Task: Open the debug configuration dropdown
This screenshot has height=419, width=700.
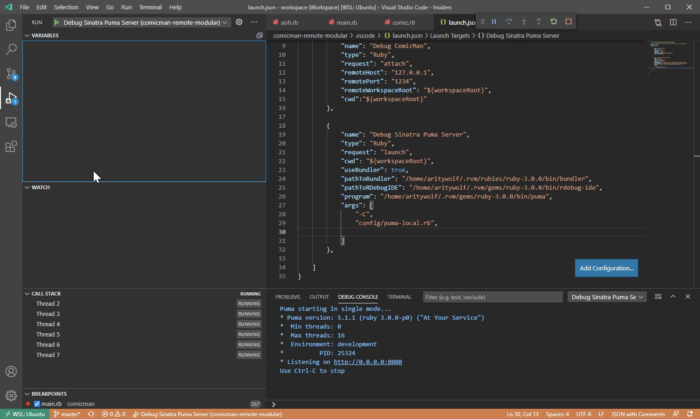Action: coord(146,22)
